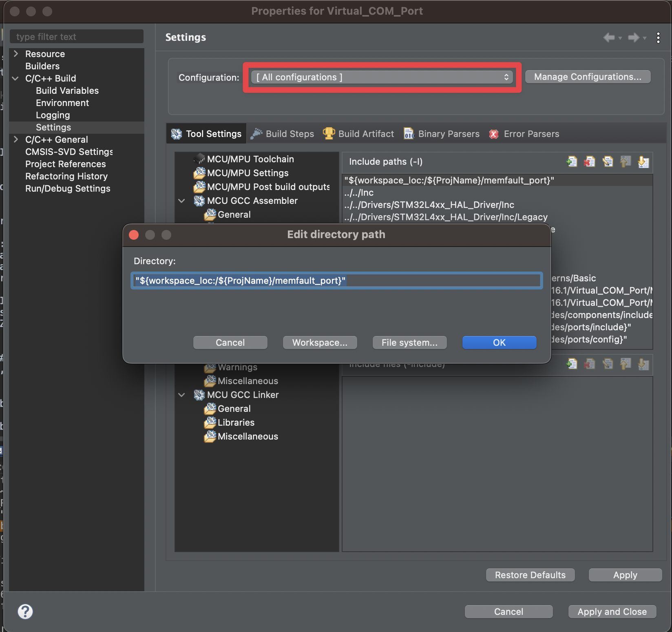Open the Error Parsers tab
Screen dimensions: 672x632
524,134
